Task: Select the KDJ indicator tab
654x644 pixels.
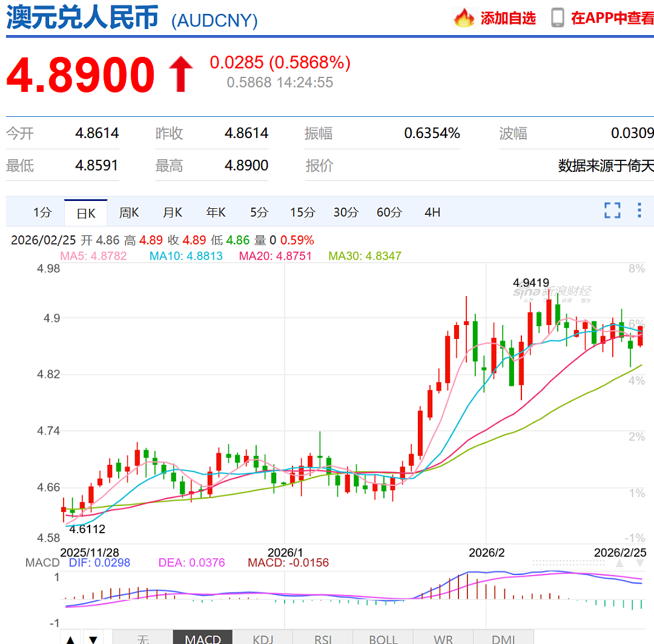Action: click(x=263, y=637)
